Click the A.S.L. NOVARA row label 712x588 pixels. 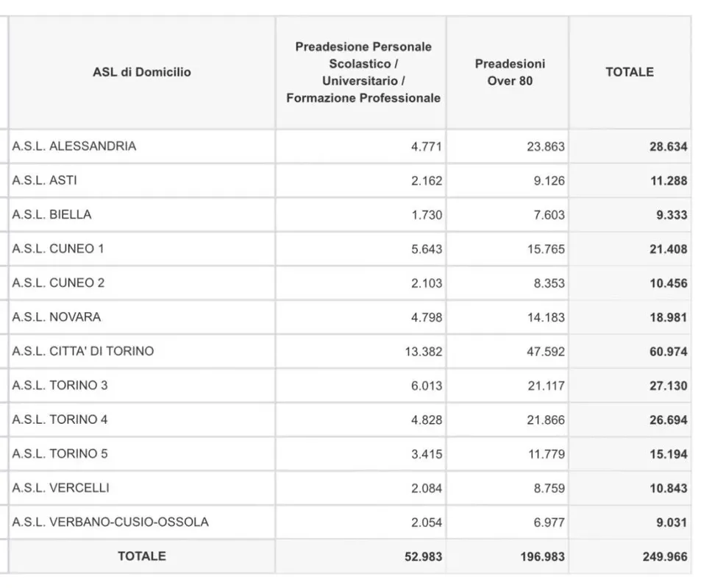[57, 316]
